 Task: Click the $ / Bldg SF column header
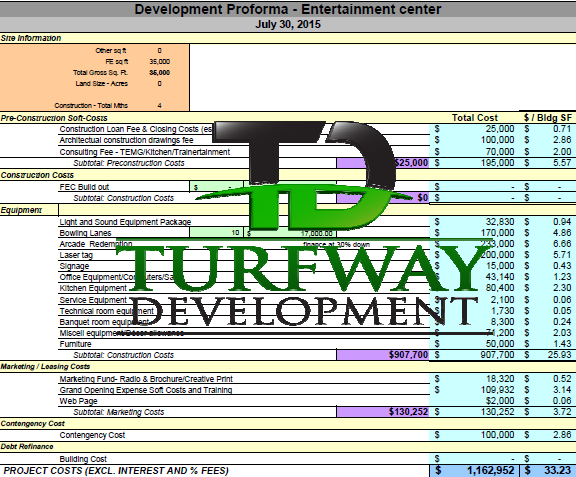548,118
